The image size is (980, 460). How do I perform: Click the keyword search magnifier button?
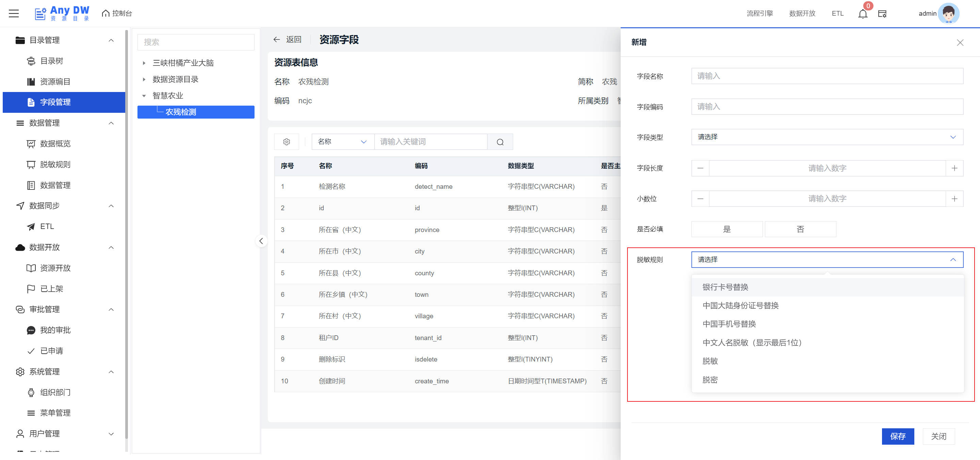pyautogui.click(x=500, y=142)
